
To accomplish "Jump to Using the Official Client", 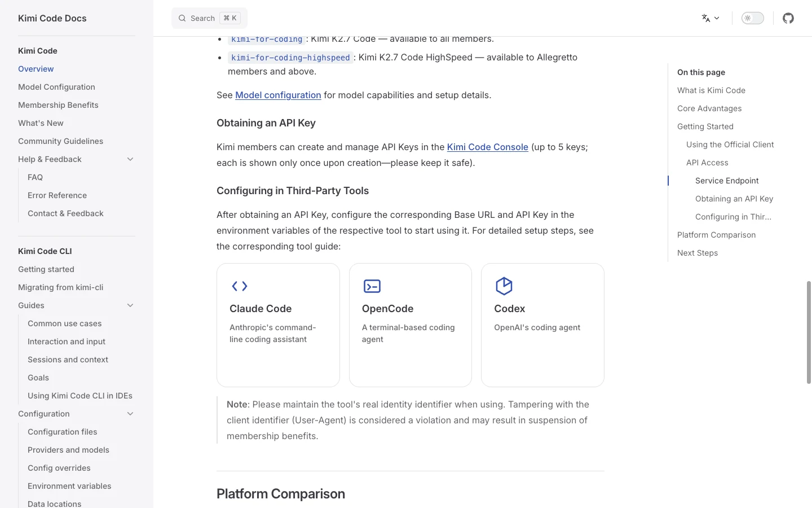I will pyautogui.click(x=730, y=144).
